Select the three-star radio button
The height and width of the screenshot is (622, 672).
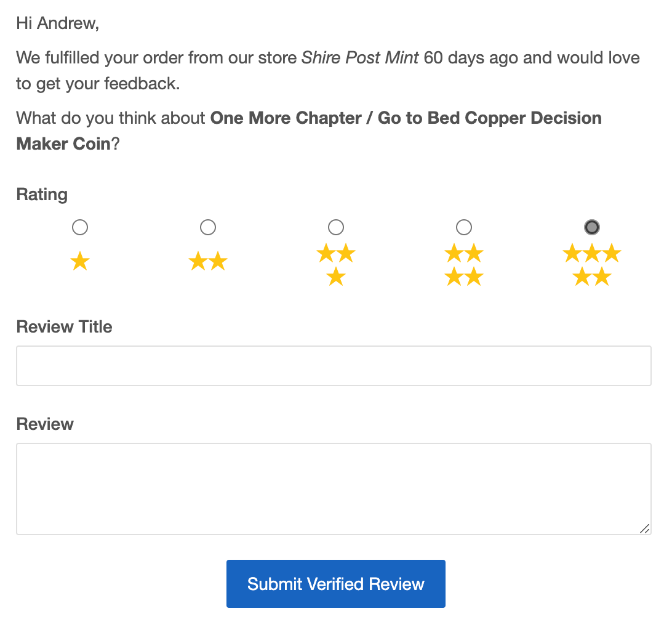[x=336, y=227]
